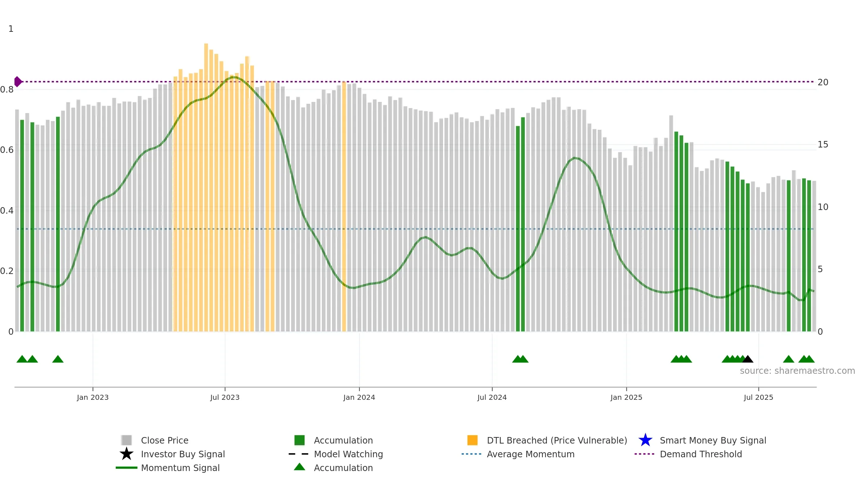Click the source: sharemaestro.com text
Viewport: 868px width, 488px height.
click(x=797, y=371)
